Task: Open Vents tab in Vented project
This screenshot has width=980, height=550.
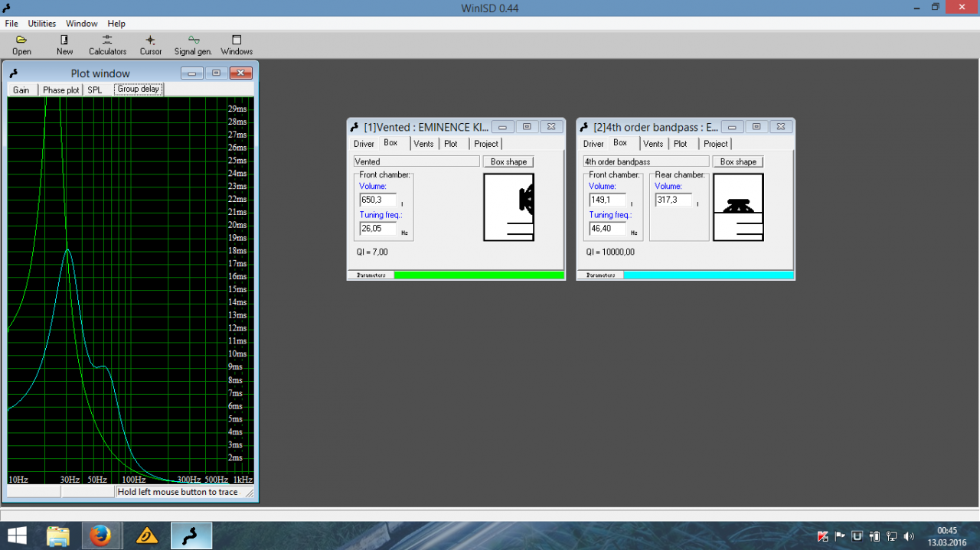Action: (423, 144)
